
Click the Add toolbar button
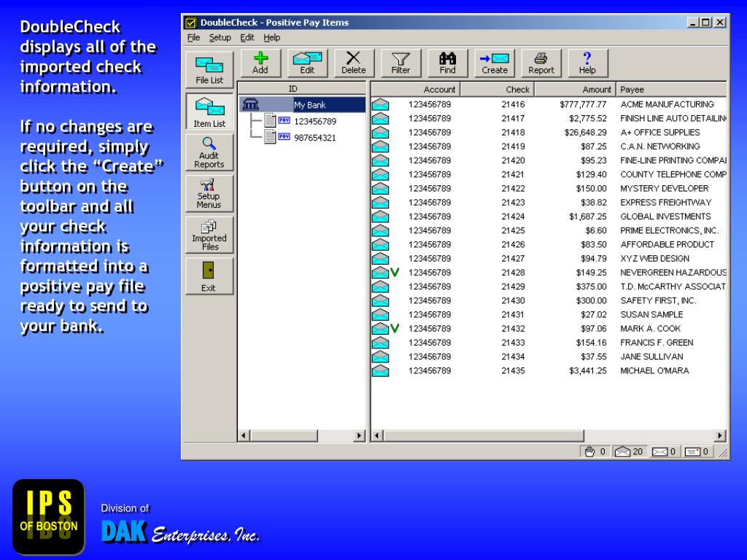(260, 63)
